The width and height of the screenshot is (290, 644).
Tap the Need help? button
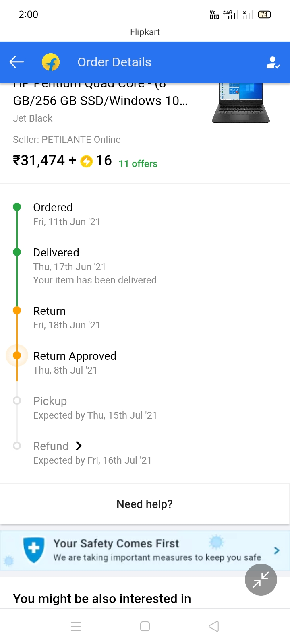(x=145, y=504)
